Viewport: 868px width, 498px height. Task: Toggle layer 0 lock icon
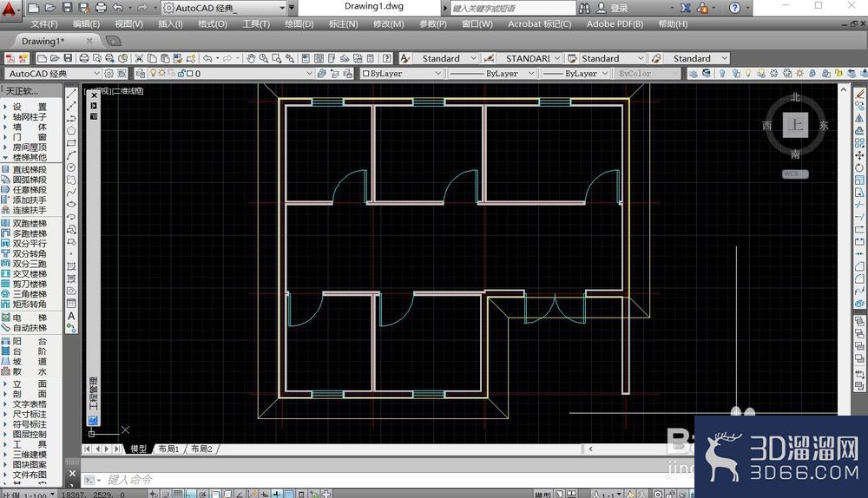[181, 73]
